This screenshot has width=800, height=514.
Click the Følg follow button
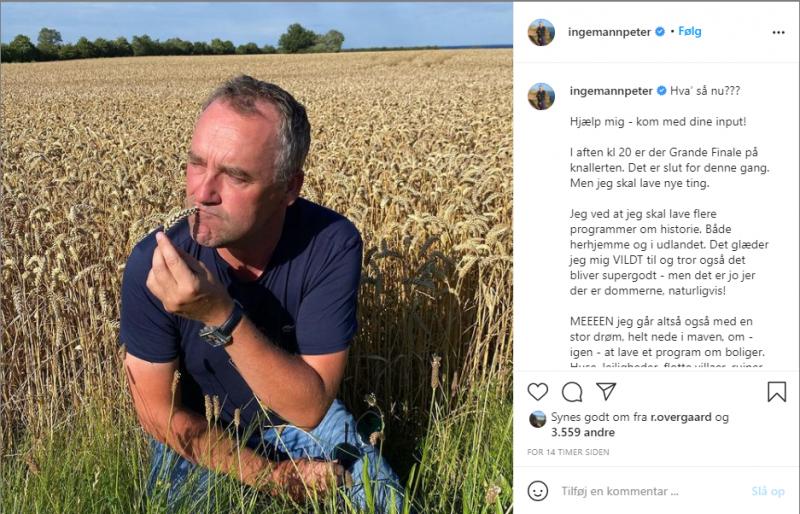(690, 32)
